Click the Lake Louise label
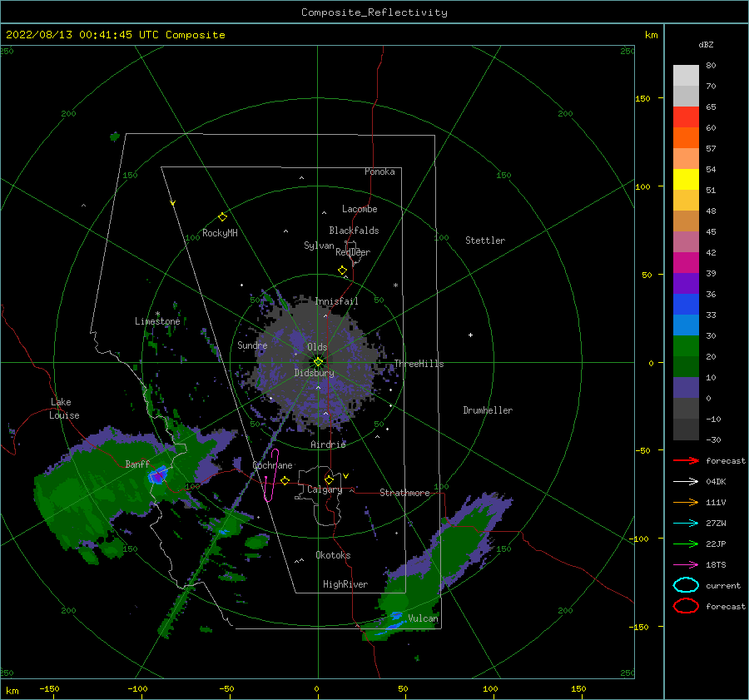 [x=64, y=409]
